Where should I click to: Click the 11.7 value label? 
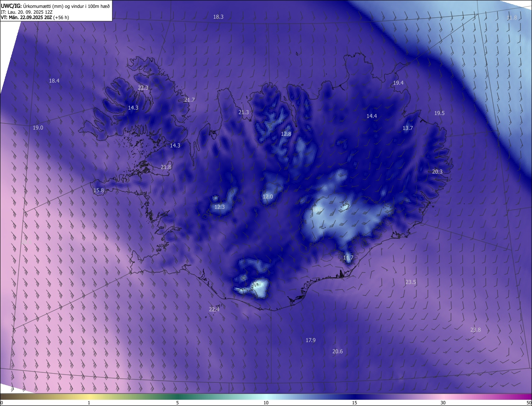(x=348, y=258)
